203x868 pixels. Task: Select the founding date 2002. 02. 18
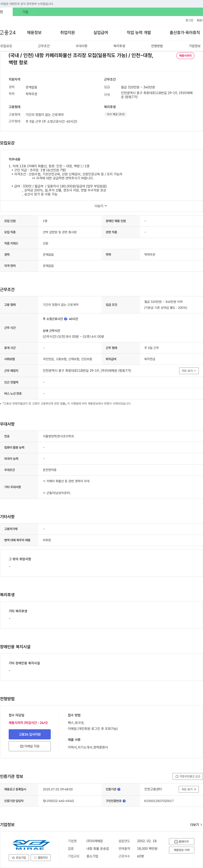[x=147, y=841]
